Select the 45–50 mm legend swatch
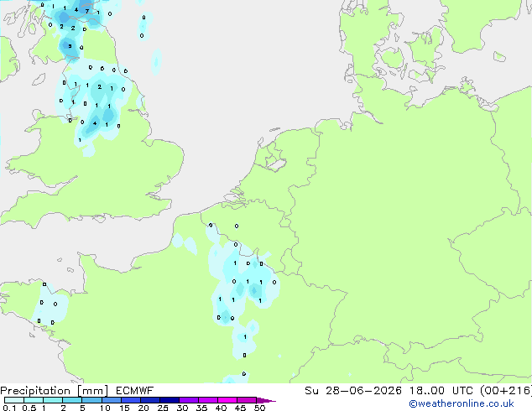532x411 pixels. click(247, 400)
